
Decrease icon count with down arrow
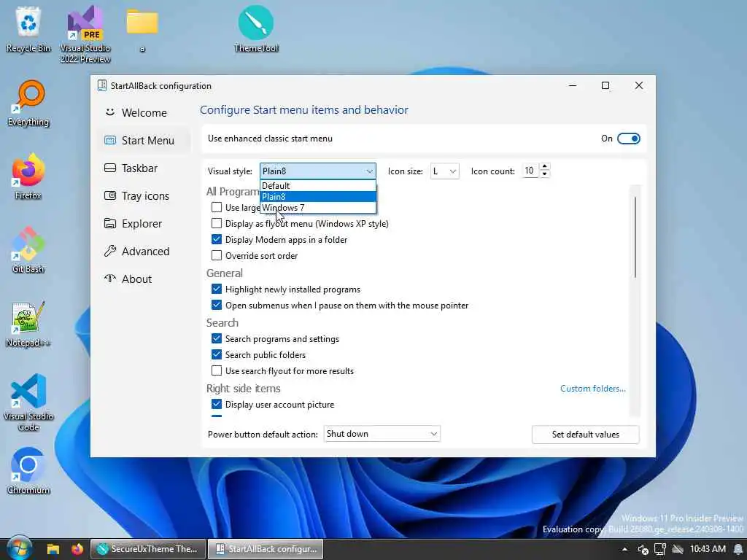(x=544, y=174)
